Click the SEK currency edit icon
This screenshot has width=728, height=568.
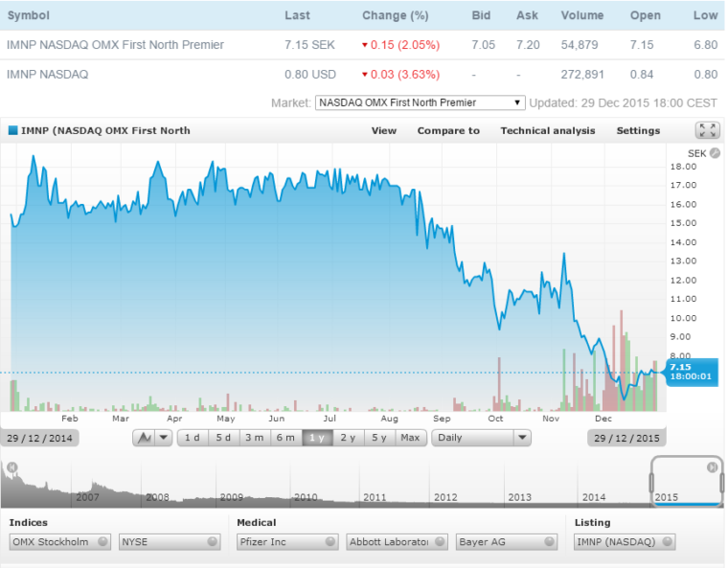point(715,153)
